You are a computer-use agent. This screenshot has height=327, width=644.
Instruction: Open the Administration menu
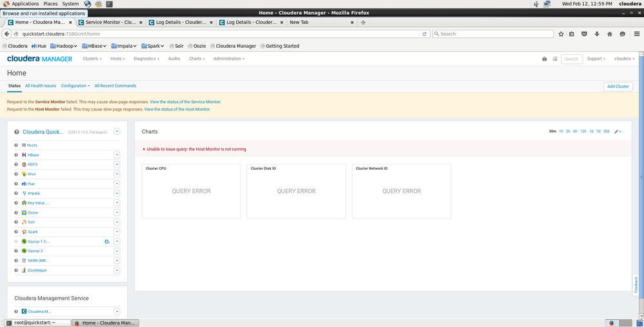(229, 59)
